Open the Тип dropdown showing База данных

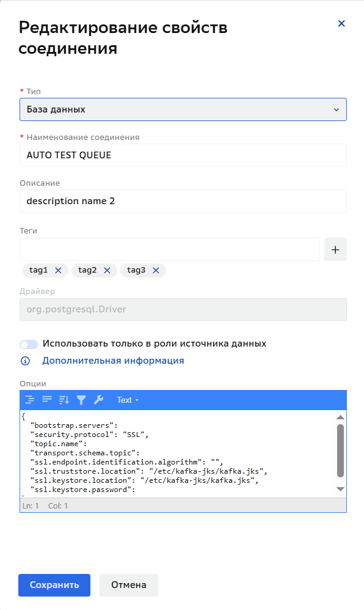(183, 109)
